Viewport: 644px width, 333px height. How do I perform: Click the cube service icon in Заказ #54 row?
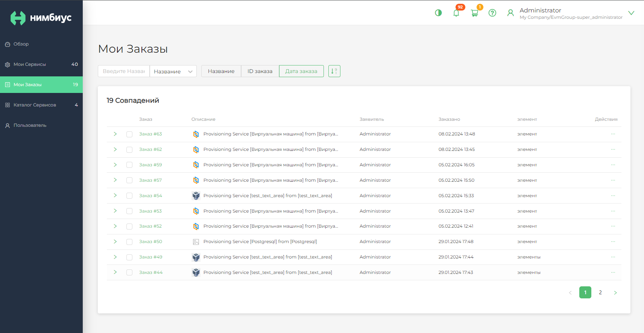pyautogui.click(x=196, y=196)
